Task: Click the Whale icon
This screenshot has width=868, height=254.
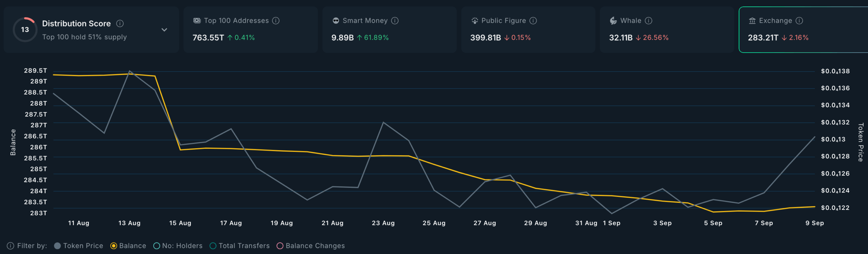Action: click(613, 21)
